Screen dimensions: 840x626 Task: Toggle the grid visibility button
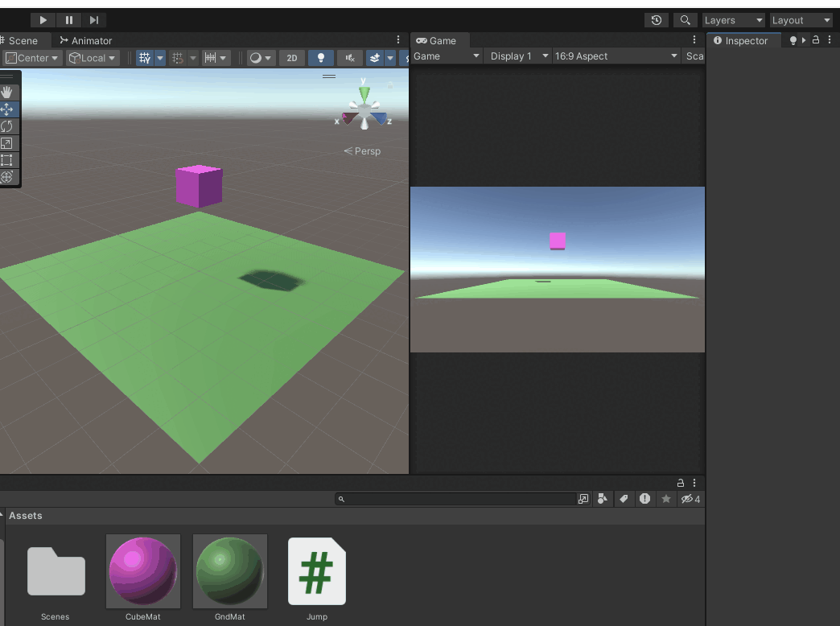(145, 58)
